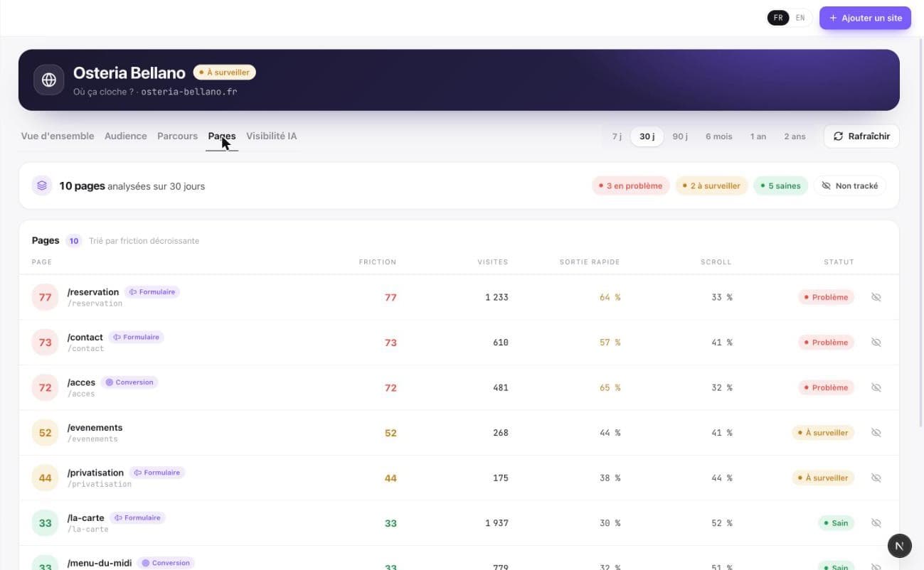Screen dimensions: 924x570
Task: Open the /reservation page row
Action: tap(459, 297)
